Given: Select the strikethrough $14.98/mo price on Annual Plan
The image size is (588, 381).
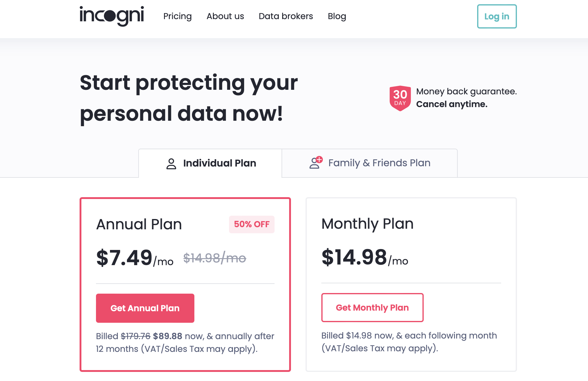Looking at the screenshot, I should point(215,258).
